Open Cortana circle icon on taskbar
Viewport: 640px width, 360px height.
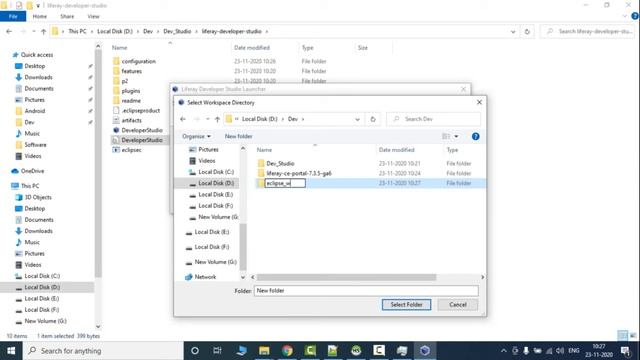(195, 351)
